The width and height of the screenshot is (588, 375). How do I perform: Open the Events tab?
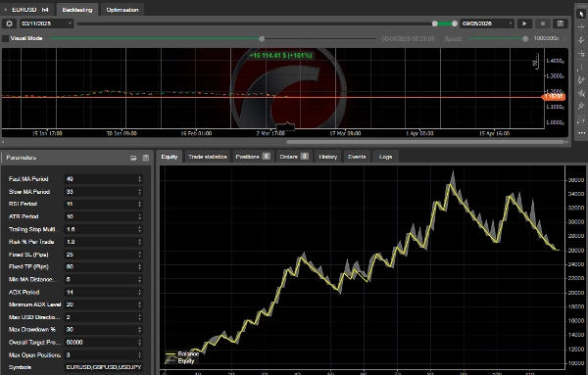(357, 157)
